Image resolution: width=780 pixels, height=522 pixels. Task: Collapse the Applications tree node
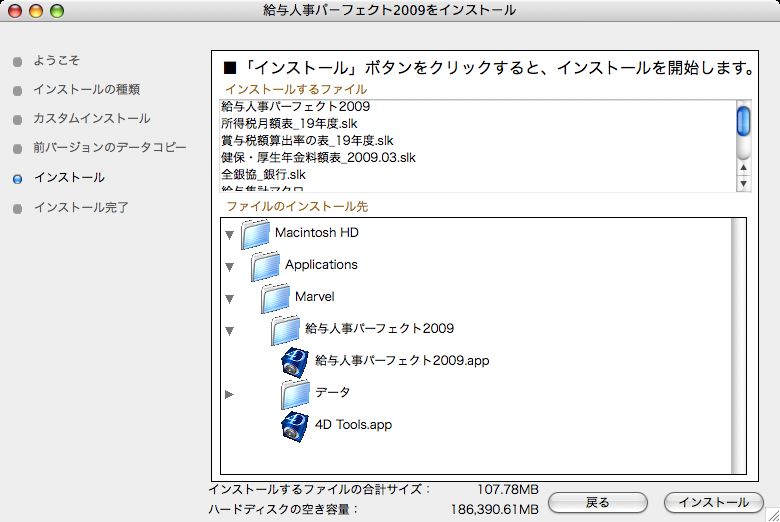229,267
